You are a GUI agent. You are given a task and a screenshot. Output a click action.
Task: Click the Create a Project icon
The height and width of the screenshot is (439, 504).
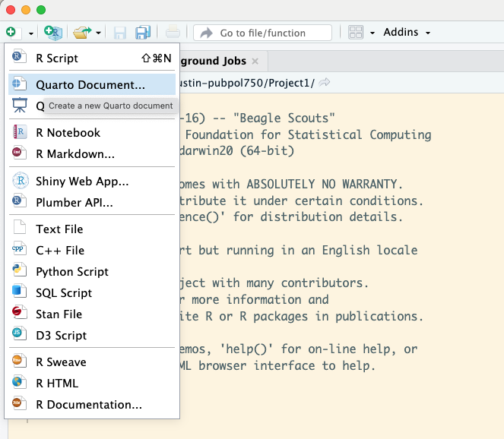53,33
